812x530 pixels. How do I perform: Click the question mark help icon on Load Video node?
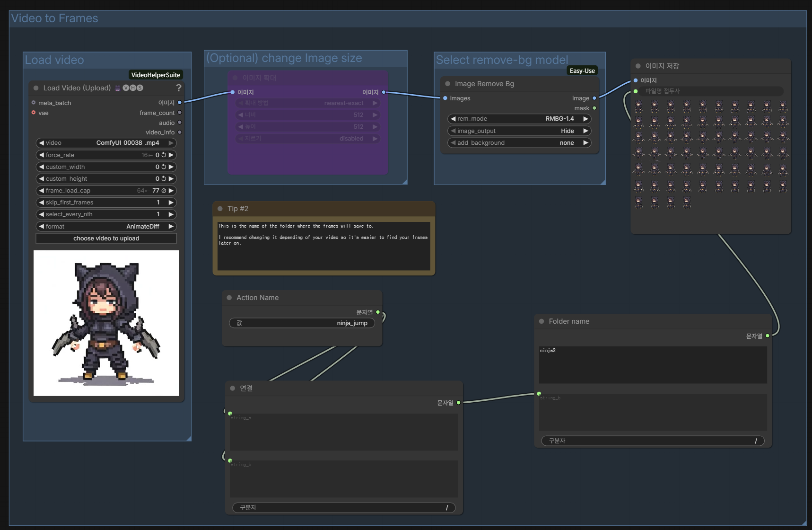click(x=178, y=88)
